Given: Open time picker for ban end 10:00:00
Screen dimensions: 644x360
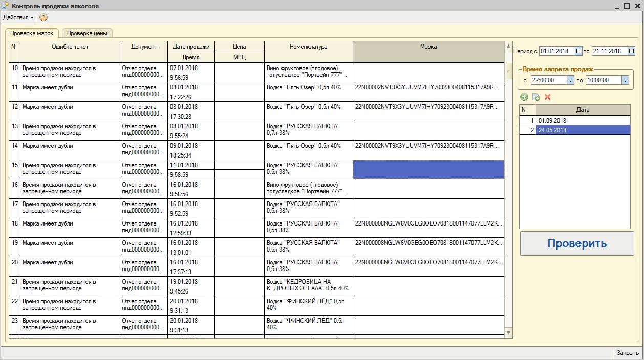Looking at the screenshot, I should point(625,80).
